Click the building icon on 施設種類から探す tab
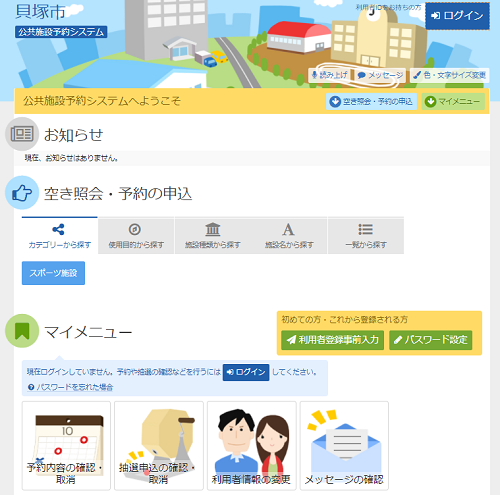 click(213, 229)
